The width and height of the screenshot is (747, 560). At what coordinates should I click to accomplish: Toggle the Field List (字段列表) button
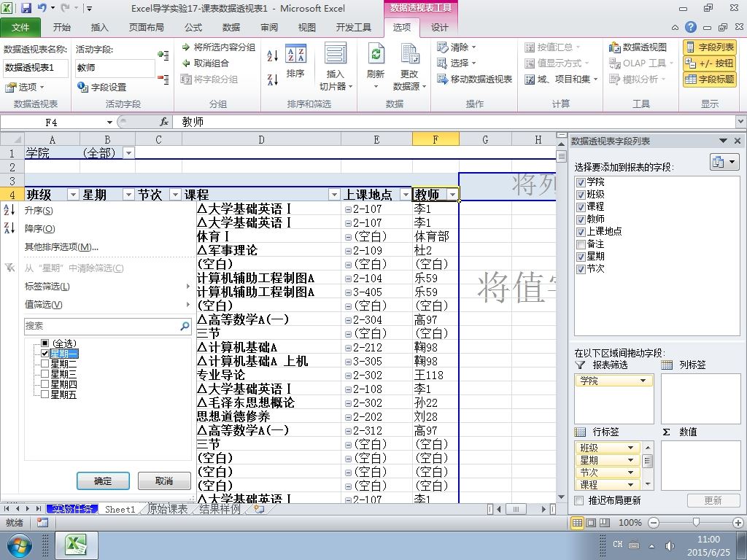click(x=710, y=47)
